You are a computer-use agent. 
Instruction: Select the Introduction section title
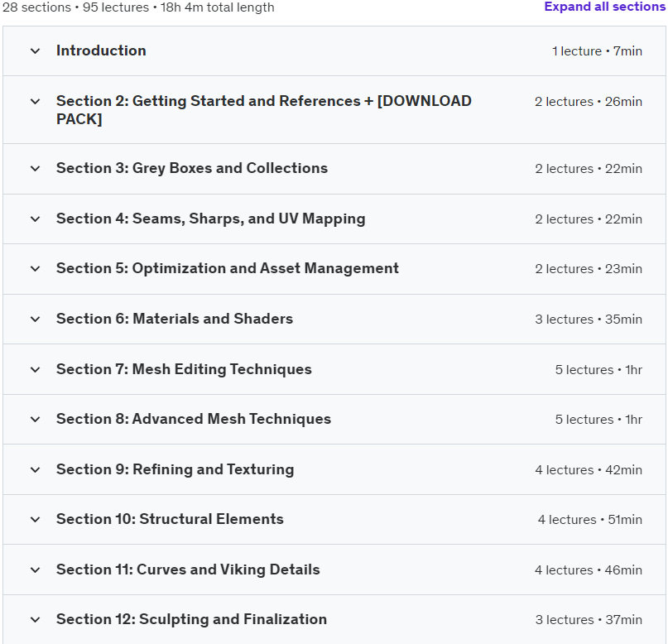tap(101, 50)
